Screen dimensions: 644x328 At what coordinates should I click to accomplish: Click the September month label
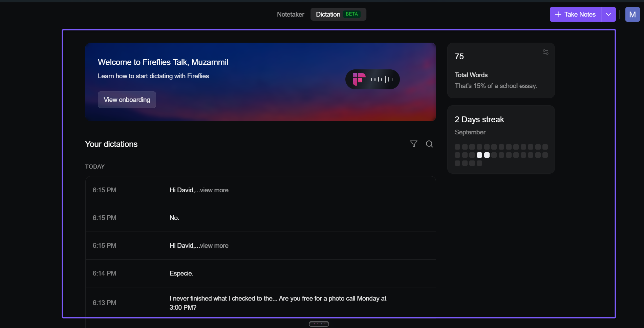pos(470,132)
